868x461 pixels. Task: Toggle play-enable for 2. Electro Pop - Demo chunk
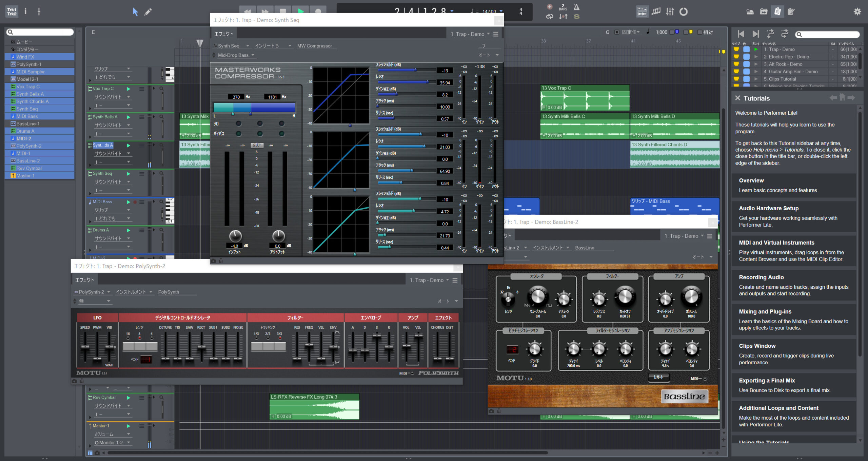[x=756, y=57]
